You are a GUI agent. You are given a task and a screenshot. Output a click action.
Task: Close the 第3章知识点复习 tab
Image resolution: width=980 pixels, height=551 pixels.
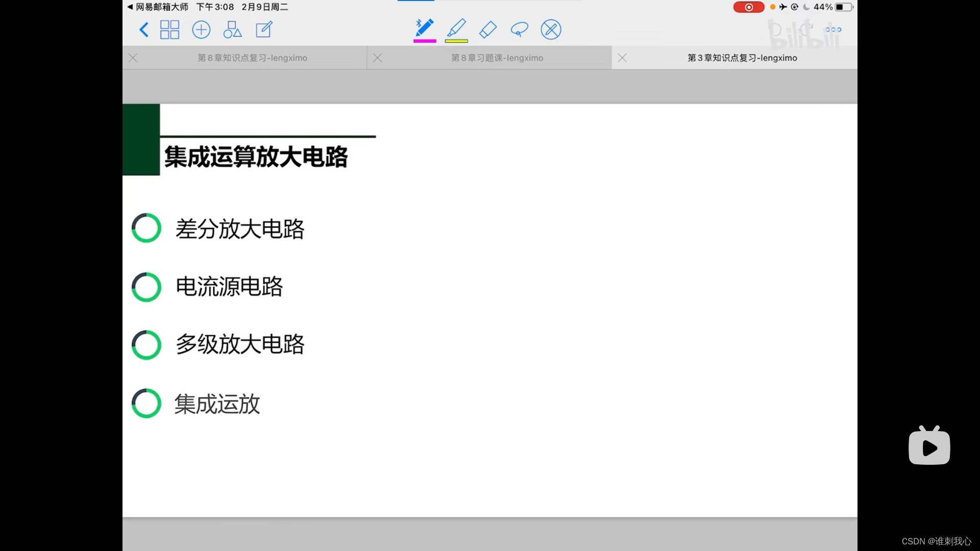tap(622, 58)
